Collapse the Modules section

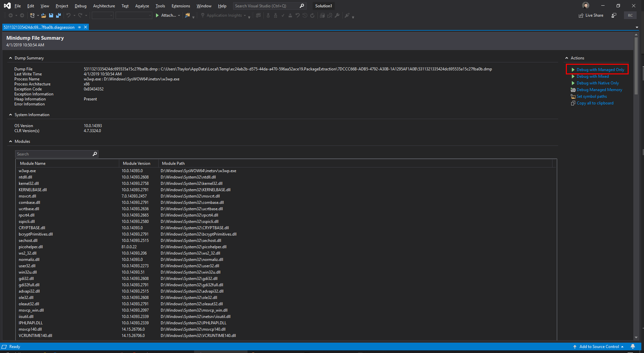10,141
